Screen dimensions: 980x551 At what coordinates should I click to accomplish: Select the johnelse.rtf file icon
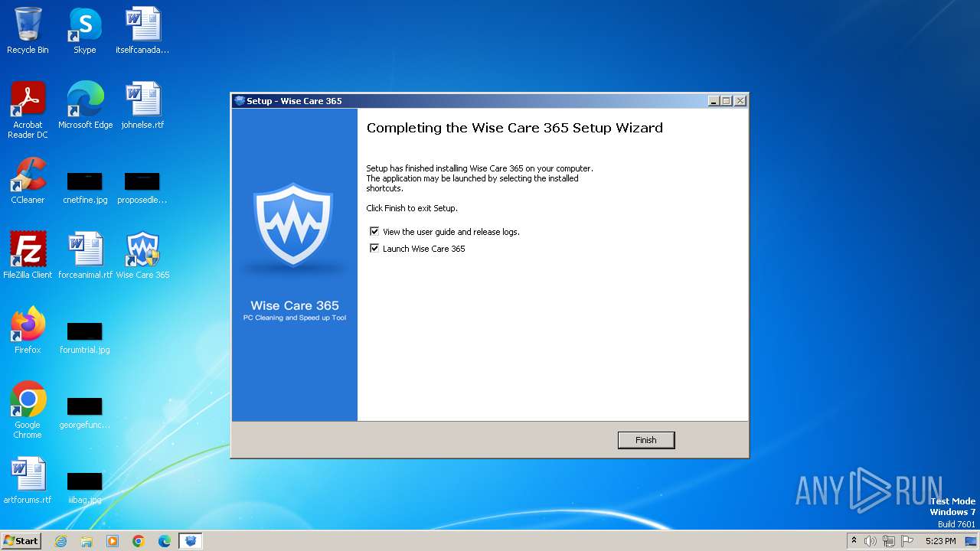point(142,106)
